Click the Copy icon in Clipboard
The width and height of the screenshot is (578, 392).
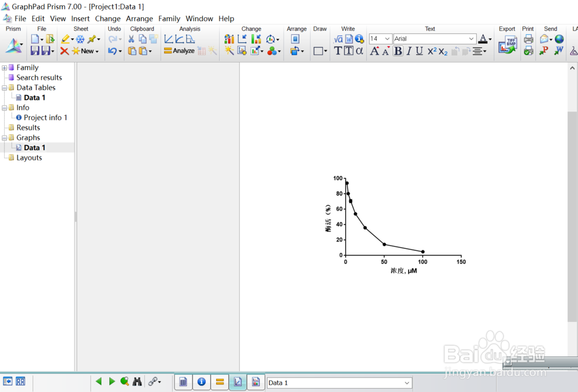pyautogui.click(x=142, y=39)
